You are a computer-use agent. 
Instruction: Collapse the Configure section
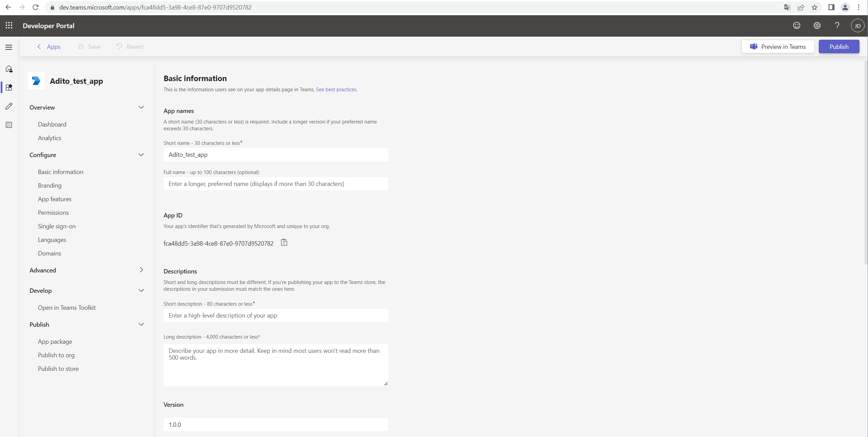[x=141, y=155]
